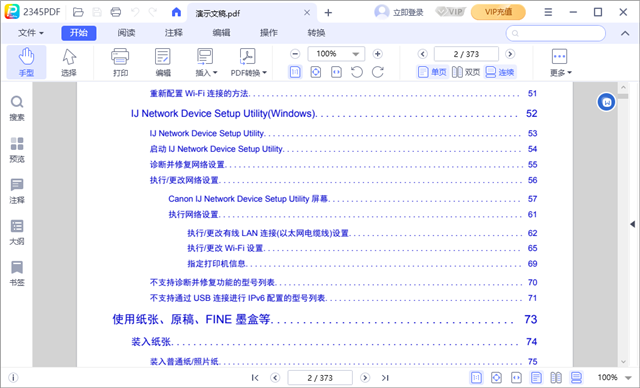640x388 pixels.
Task: Switch to the 编辑 ribbon tab
Action: tap(221, 33)
